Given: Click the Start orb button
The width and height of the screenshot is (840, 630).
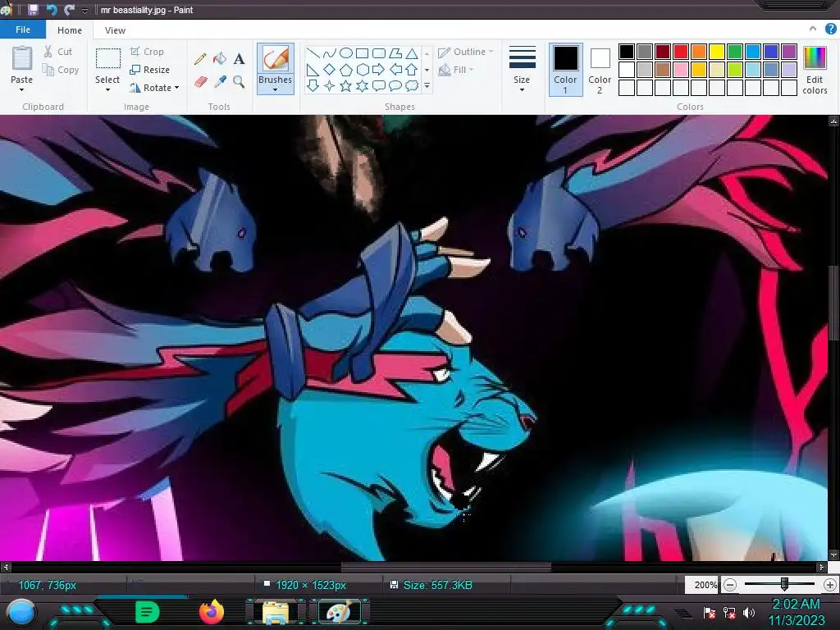Looking at the screenshot, I should pyautogui.click(x=21, y=613).
